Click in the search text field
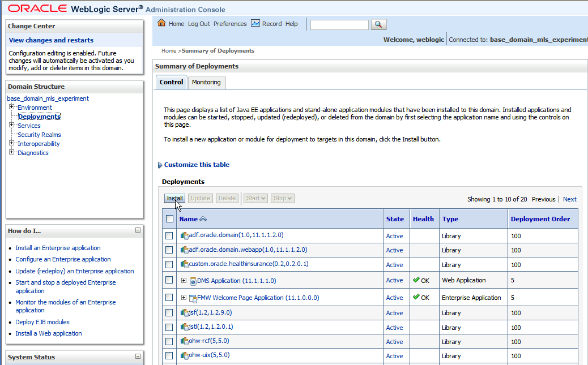The width and height of the screenshot is (588, 365). 339,25
